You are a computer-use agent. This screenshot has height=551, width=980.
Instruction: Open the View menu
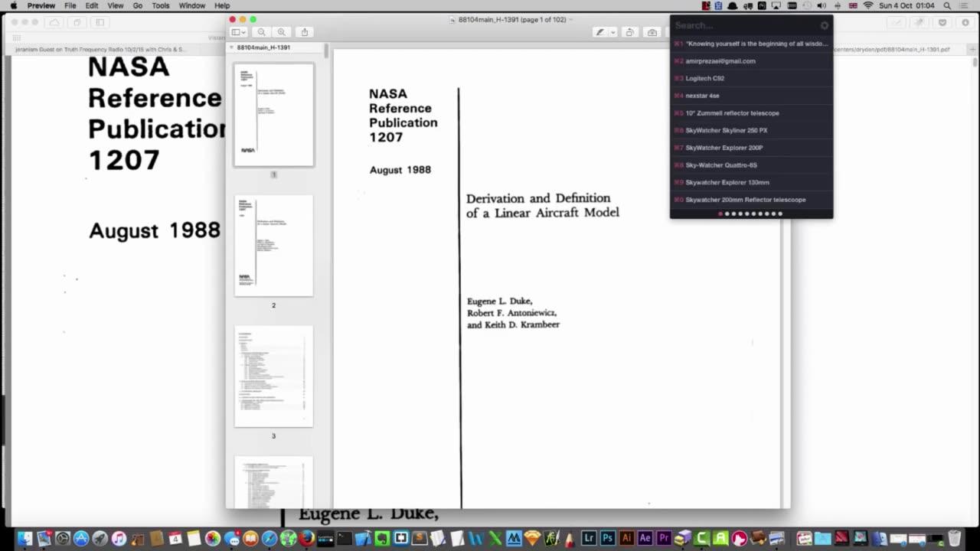pyautogui.click(x=116, y=5)
